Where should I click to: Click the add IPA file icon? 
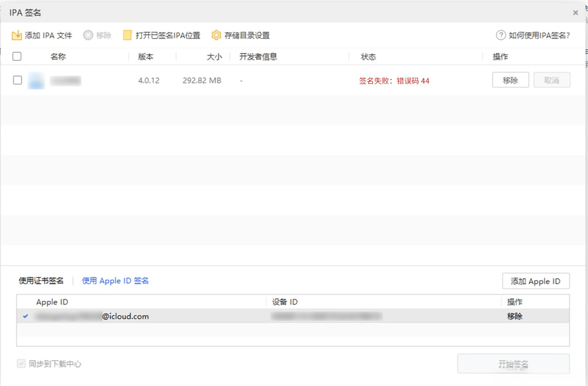point(17,35)
